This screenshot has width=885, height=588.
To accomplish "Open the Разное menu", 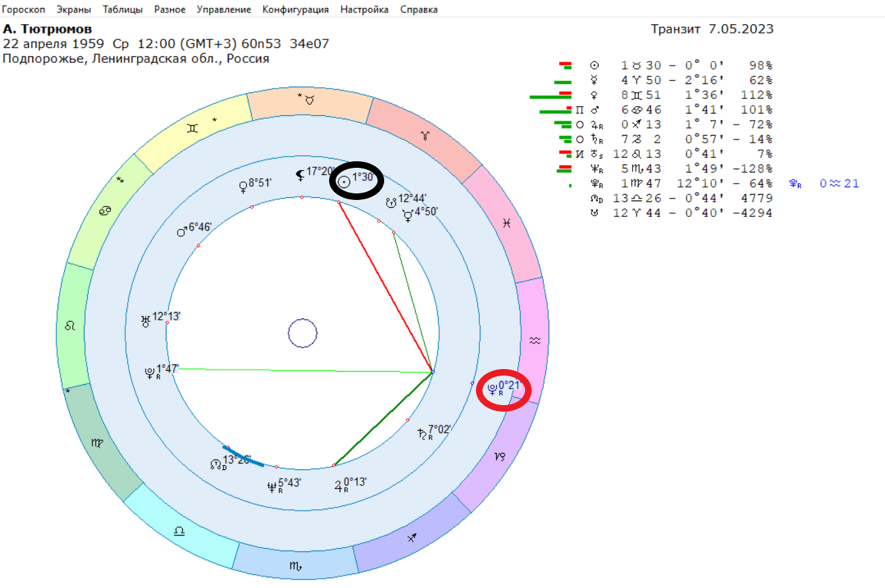I will click(x=170, y=9).
